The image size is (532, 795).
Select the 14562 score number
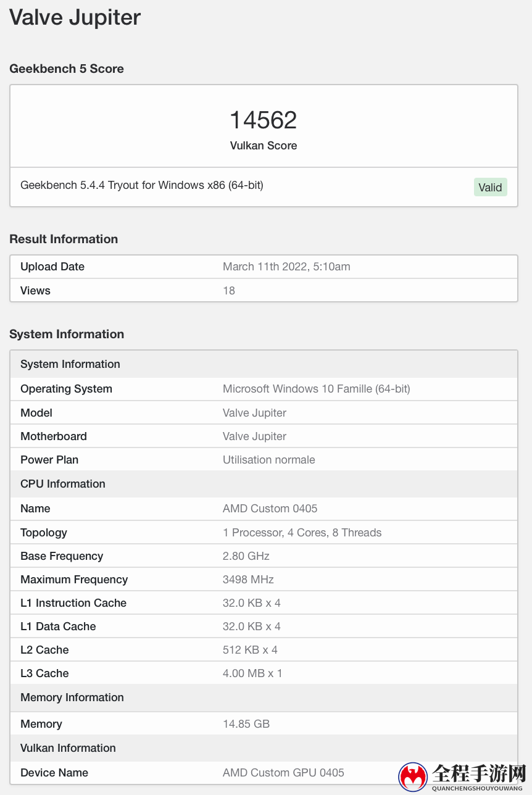click(x=264, y=120)
